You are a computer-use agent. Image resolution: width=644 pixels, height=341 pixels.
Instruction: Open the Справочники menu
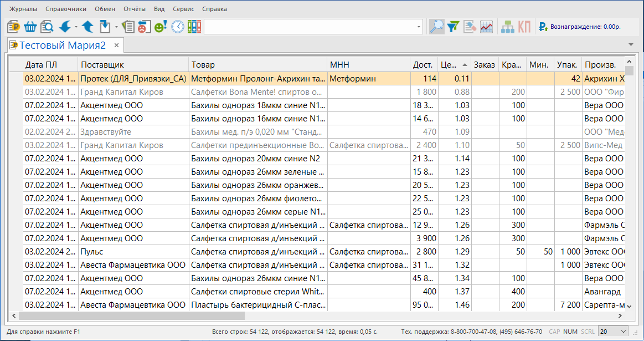click(66, 9)
